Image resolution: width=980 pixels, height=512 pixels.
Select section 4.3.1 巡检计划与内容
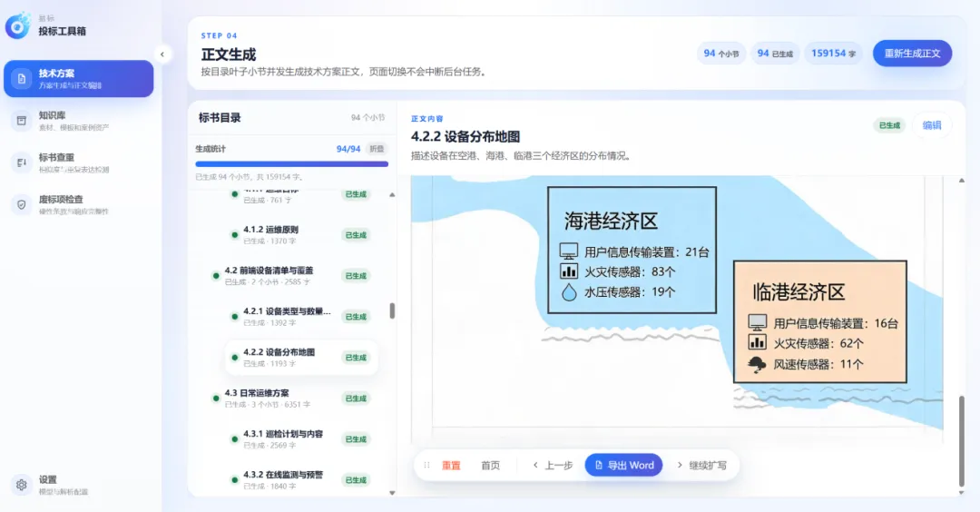pyautogui.click(x=300, y=438)
